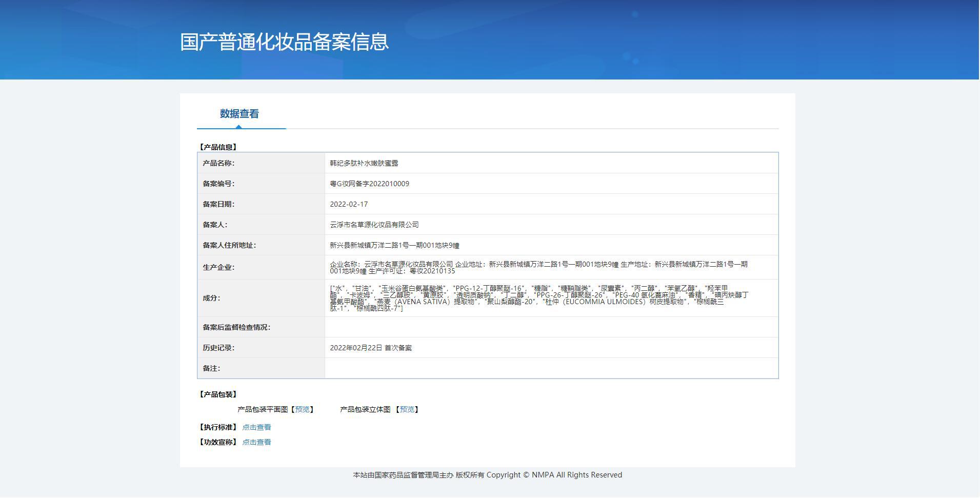Viewport: 980px width, 498px height.
Task: Click the NMPA copyright footer text
Action: click(x=487, y=475)
